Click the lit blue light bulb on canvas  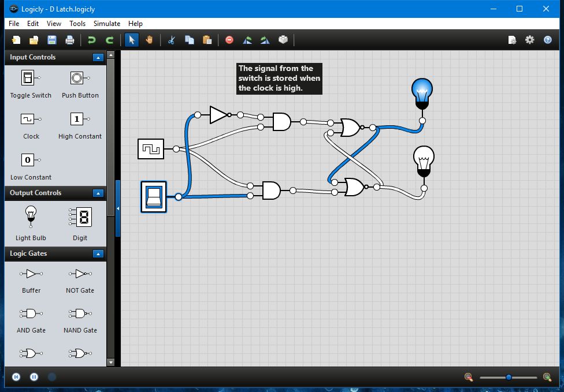(x=422, y=94)
